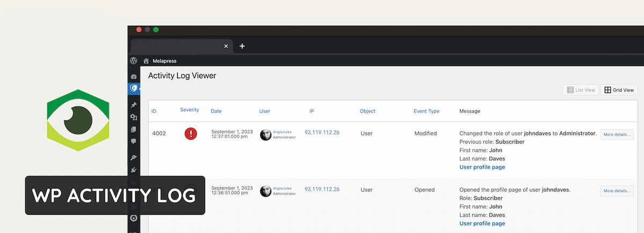This screenshot has width=644, height=233.
Task: Open the Plugins plug icon in sidebar
Action: tap(134, 170)
